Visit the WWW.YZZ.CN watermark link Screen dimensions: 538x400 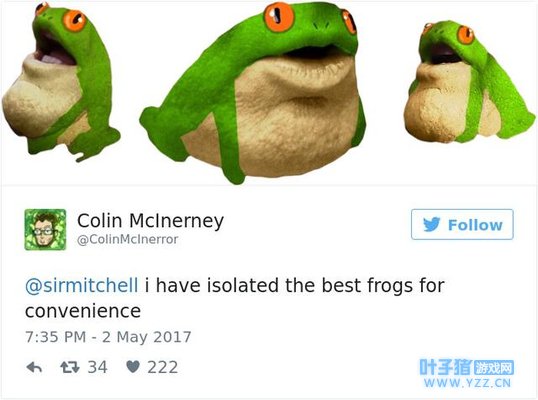[467, 383]
